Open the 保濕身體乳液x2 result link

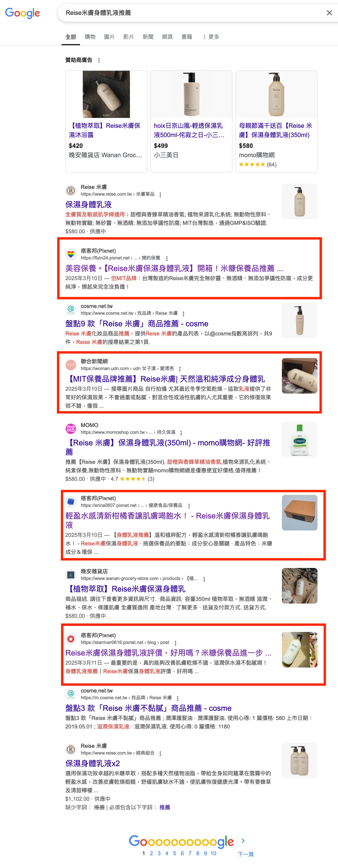tap(93, 764)
